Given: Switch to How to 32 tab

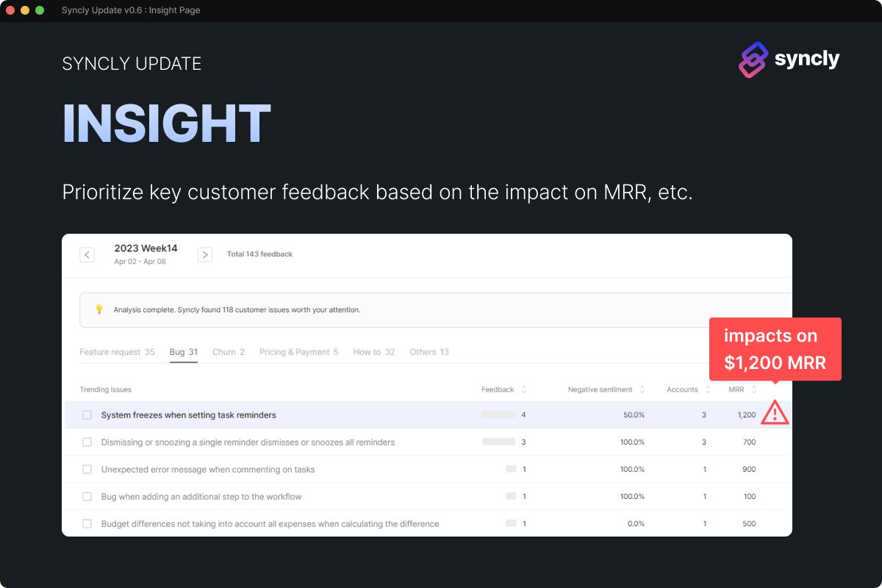Looking at the screenshot, I should (373, 352).
